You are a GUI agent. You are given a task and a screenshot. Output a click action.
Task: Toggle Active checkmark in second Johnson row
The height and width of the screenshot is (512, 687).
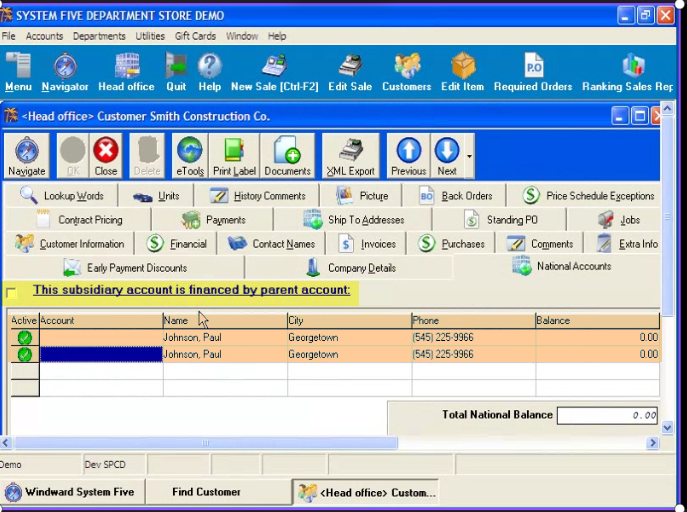click(25, 354)
